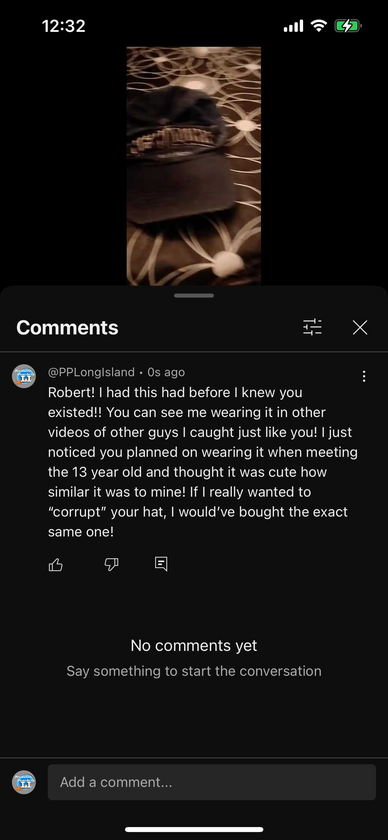Tap the video of the hat

193,166
